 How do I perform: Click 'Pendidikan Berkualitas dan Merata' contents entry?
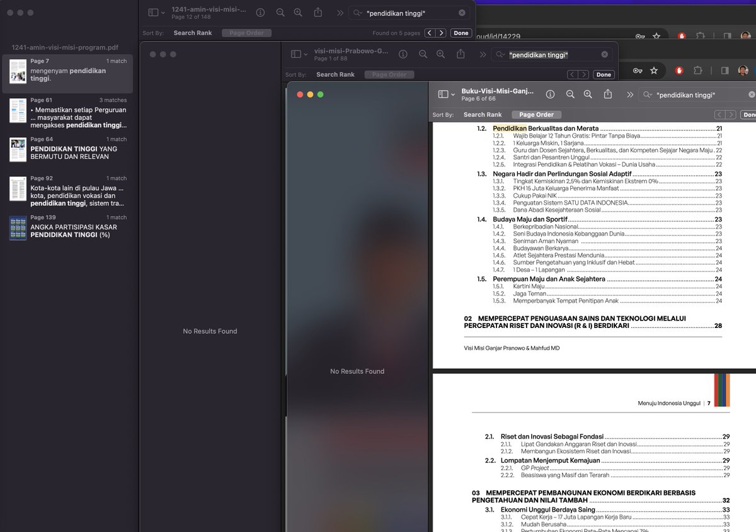[x=546, y=128]
